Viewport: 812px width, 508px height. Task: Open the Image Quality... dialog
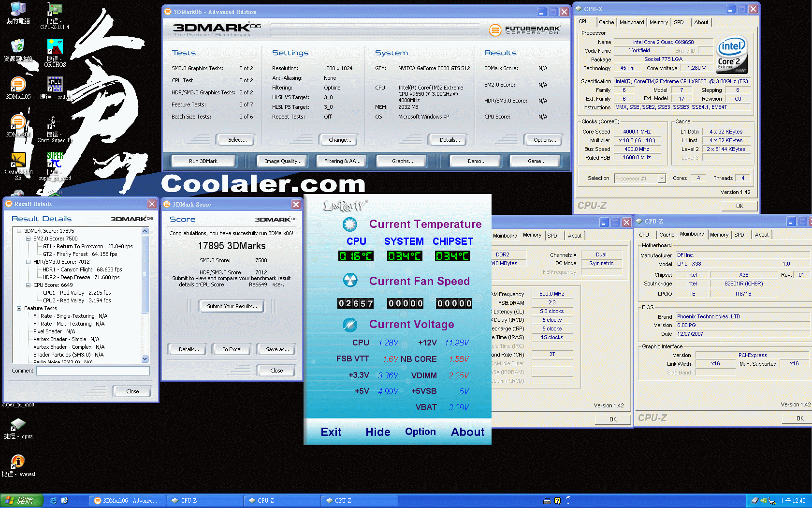[283, 161]
